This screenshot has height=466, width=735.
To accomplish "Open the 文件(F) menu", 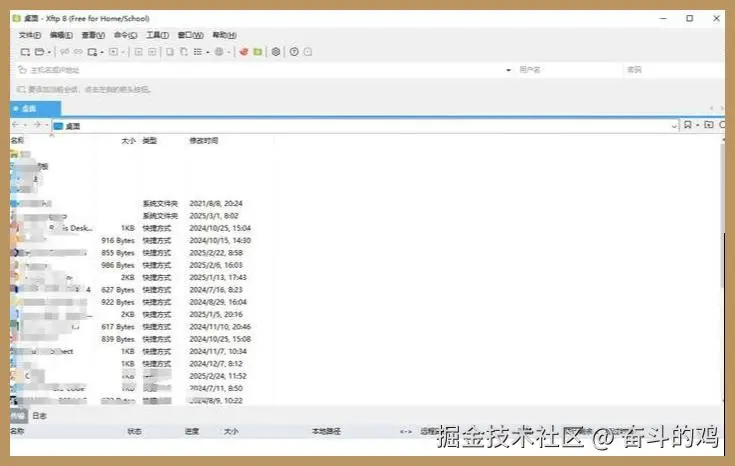I will 30,35.
